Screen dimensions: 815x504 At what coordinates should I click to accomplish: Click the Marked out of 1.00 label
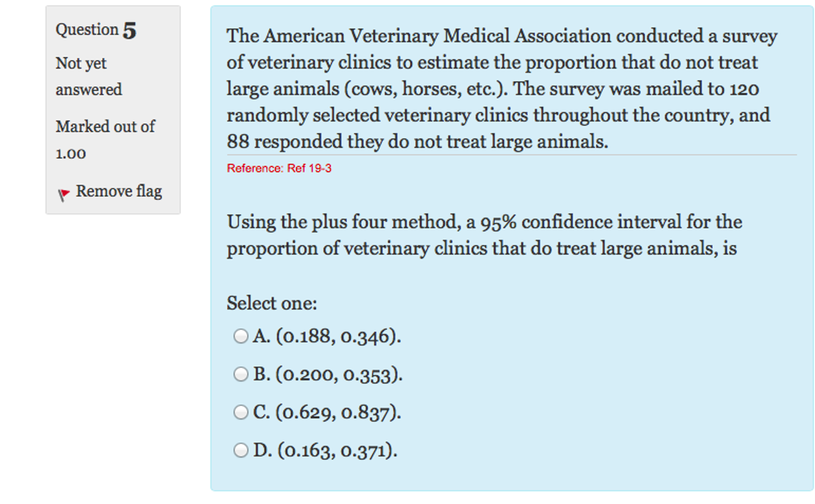[x=105, y=139]
